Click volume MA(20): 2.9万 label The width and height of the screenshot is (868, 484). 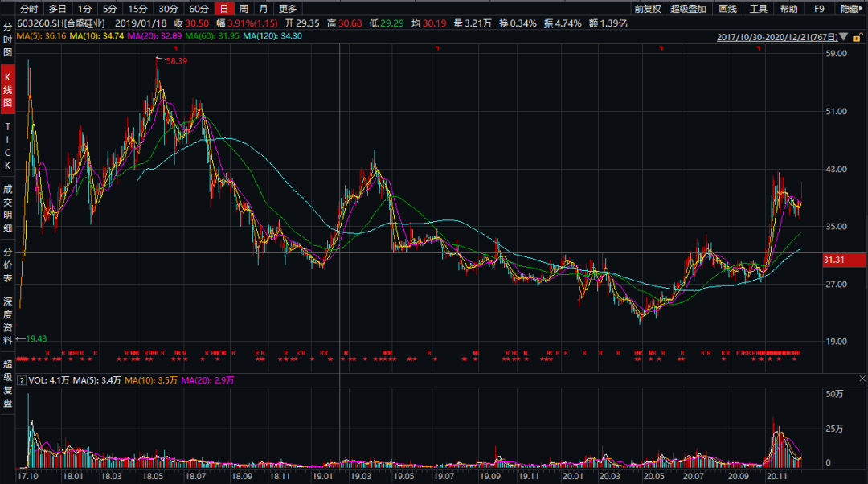tap(207, 380)
